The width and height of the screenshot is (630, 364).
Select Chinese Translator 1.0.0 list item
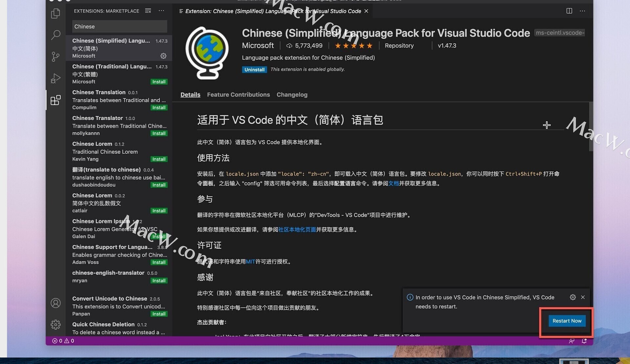(x=119, y=126)
